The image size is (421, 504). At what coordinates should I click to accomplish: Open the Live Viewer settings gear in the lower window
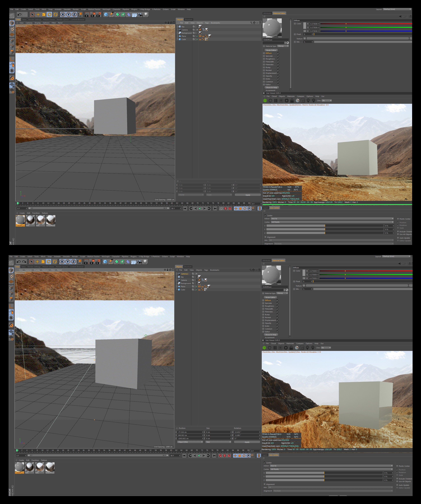click(x=286, y=348)
